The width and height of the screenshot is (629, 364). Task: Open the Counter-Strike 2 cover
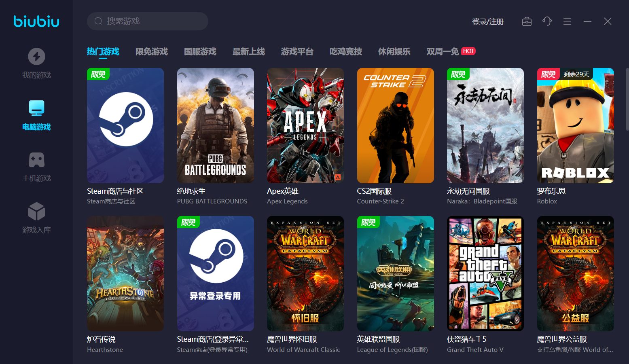(x=396, y=125)
